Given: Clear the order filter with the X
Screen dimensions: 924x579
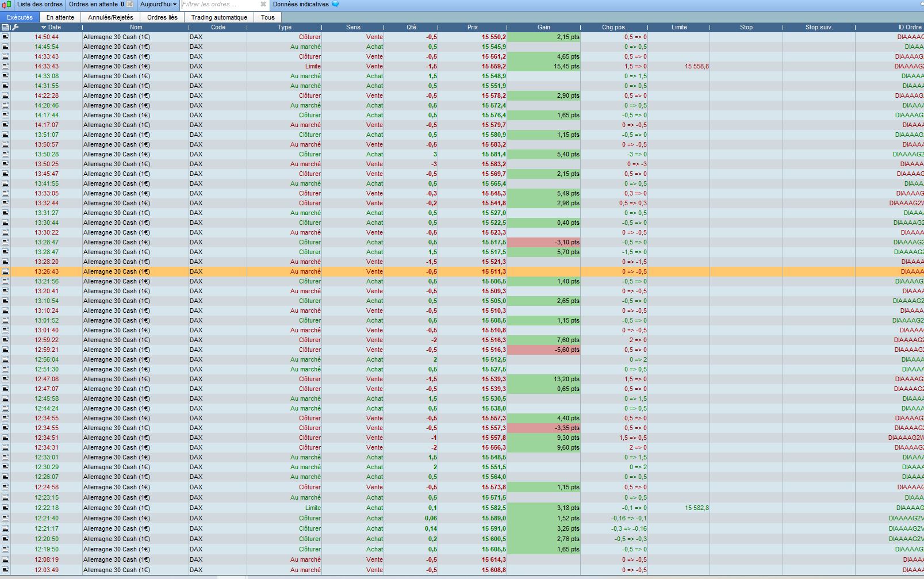Looking at the screenshot, I should point(263,5).
